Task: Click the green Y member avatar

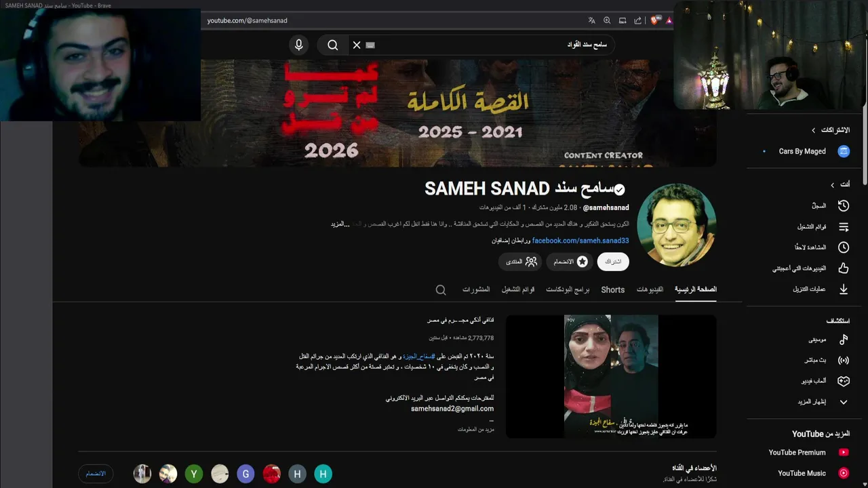Action: 194,474
